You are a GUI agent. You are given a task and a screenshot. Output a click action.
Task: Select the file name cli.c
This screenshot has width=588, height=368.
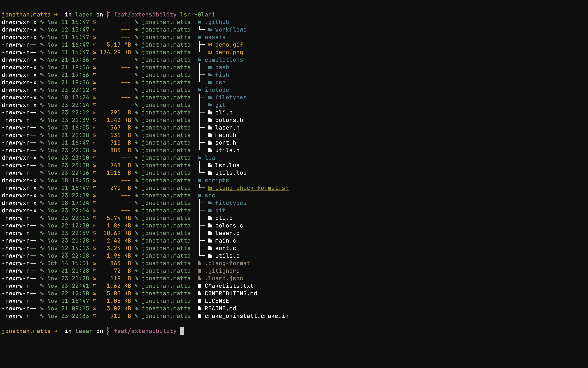coord(224,218)
